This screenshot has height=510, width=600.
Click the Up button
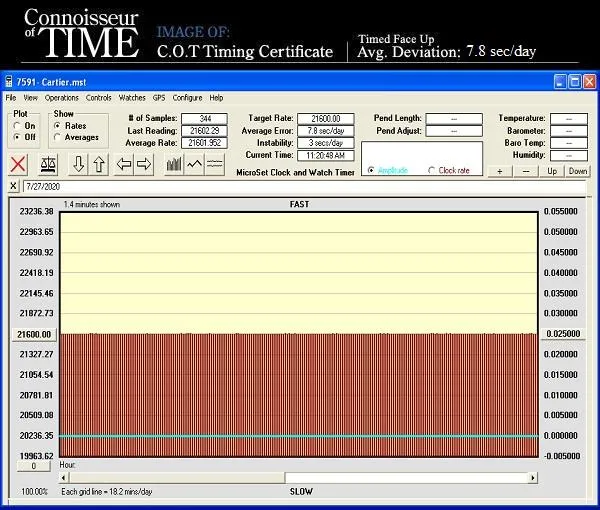point(552,171)
